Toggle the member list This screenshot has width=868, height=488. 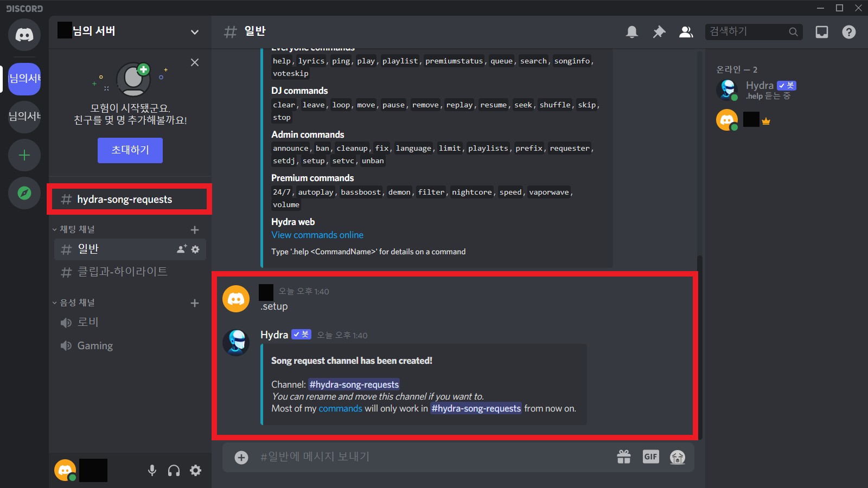[x=686, y=32]
